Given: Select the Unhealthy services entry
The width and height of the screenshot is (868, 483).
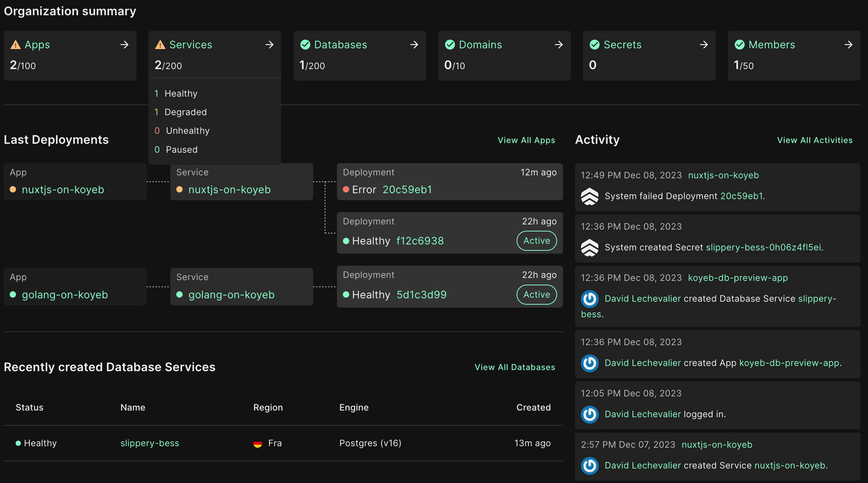Looking at the screenshot, I should 187,131.
